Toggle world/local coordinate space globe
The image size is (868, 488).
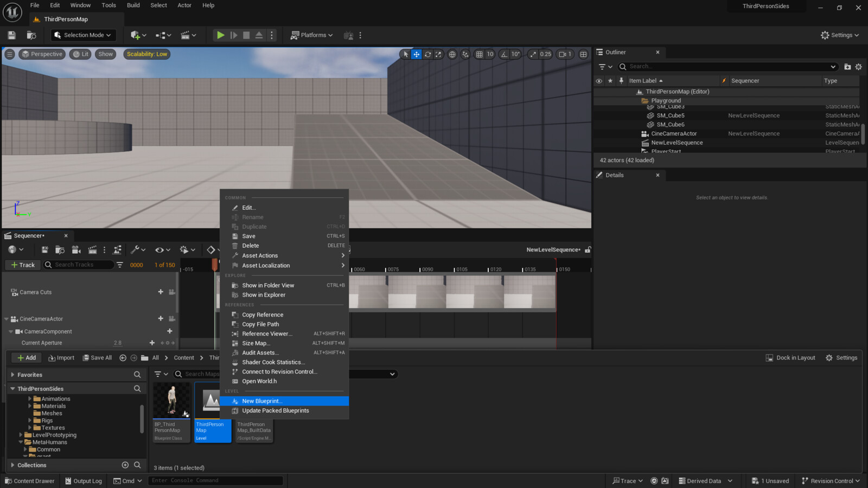point(452,54)
